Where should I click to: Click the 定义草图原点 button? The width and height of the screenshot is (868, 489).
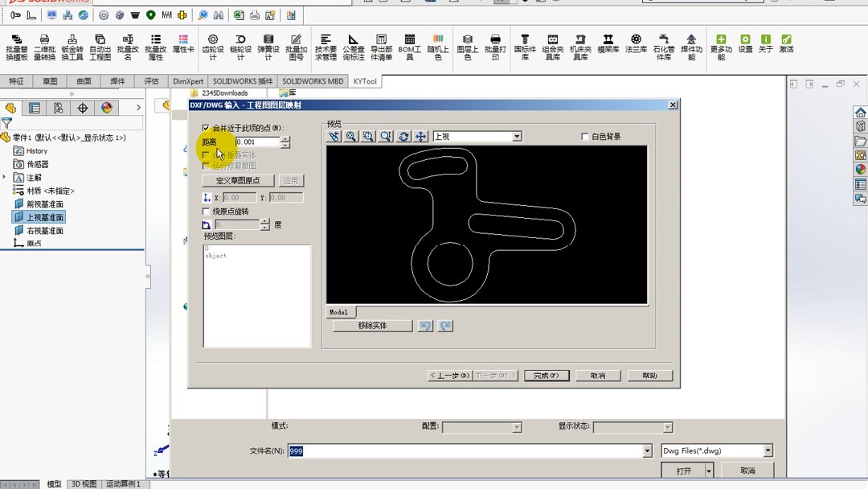239,179
